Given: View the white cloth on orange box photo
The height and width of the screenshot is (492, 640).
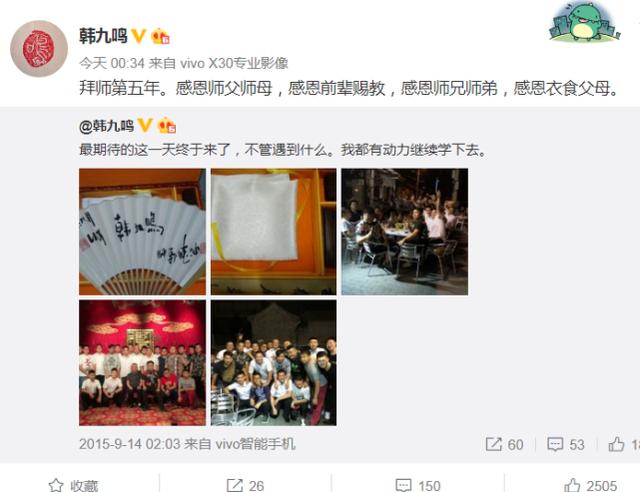Looking at the screenshot, I should (x=273, y=232).
